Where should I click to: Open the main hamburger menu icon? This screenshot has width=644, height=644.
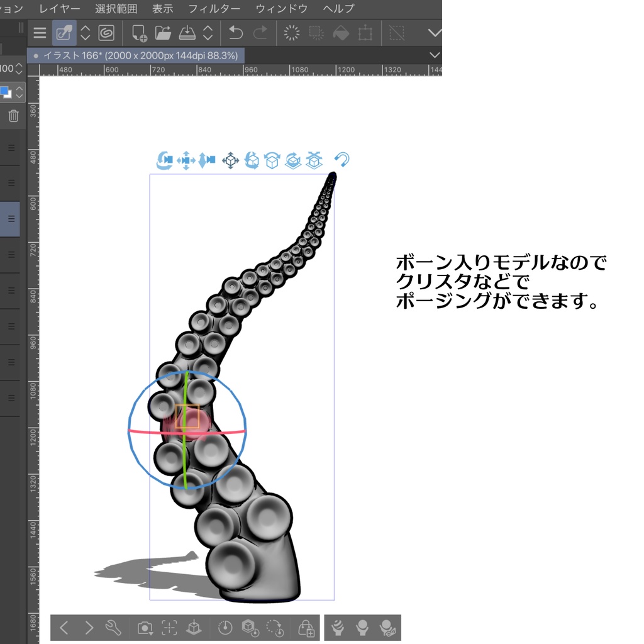39,33
